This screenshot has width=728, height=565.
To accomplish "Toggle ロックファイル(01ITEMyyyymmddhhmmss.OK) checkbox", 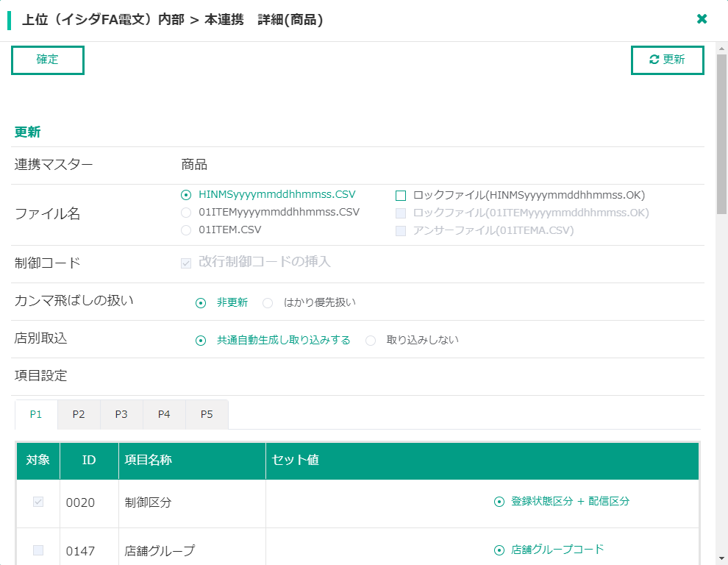I will point(401,213).
